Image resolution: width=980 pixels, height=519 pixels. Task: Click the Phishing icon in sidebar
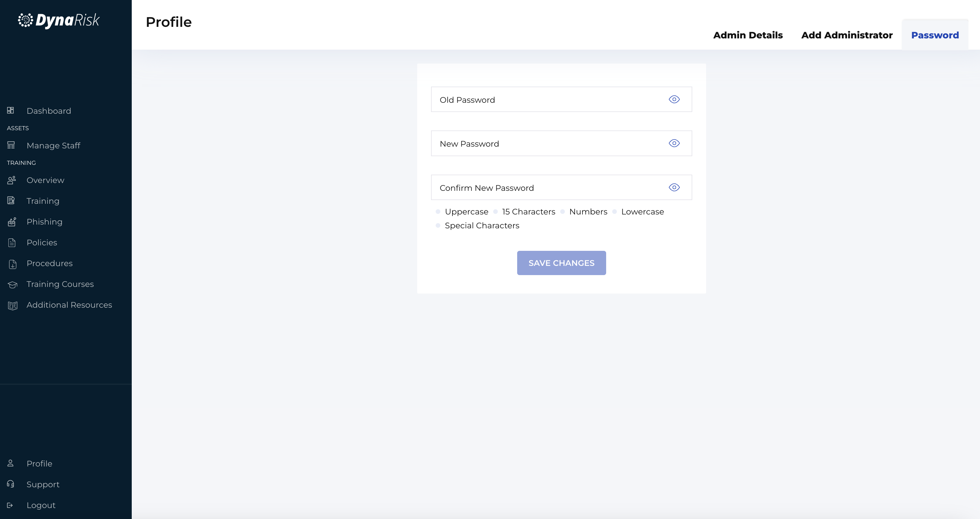point(12,222)
